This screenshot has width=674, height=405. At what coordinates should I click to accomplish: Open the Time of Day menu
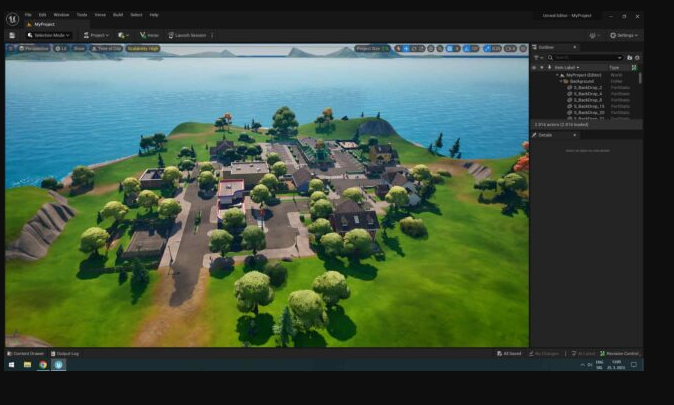[106, 49]
